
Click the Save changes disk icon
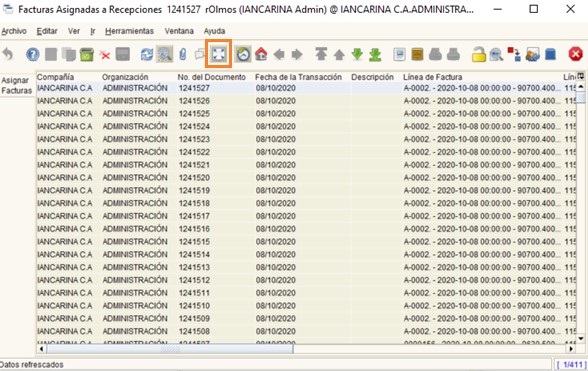123,55
